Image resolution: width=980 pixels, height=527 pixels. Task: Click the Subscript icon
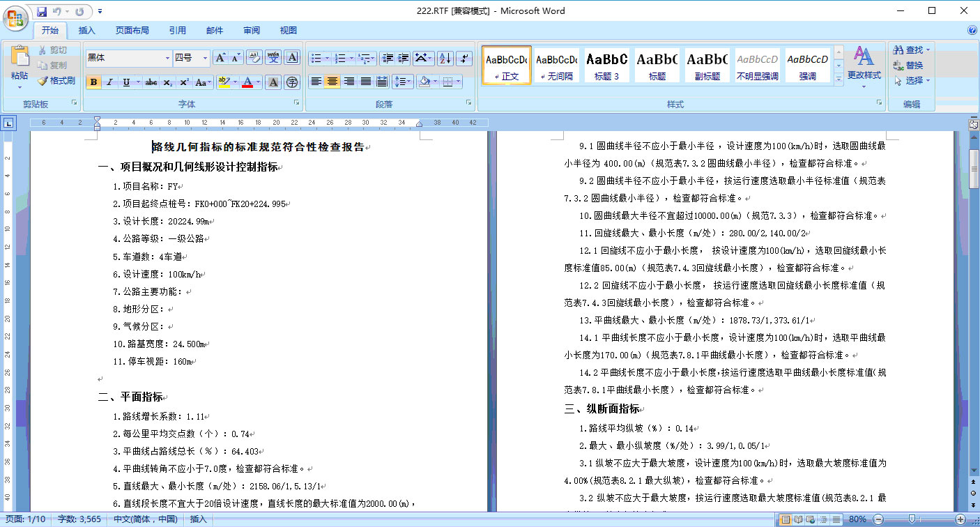tap(168, 82)
